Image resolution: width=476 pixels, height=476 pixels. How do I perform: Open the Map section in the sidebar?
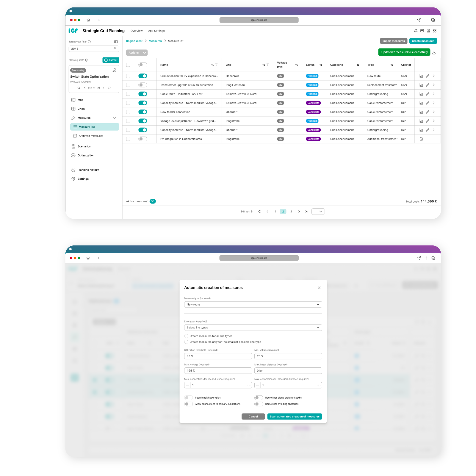(x=80, y=100)
